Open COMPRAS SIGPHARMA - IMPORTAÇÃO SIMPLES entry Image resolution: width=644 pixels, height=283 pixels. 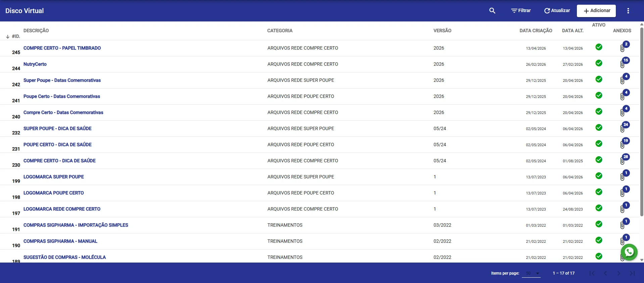coord(76,225)
